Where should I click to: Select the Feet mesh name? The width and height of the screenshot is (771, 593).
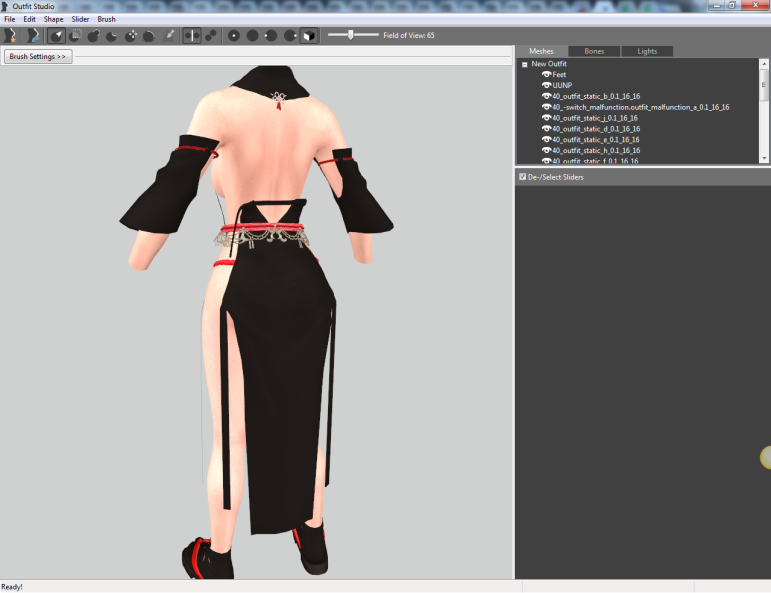[x=559, y=75]
